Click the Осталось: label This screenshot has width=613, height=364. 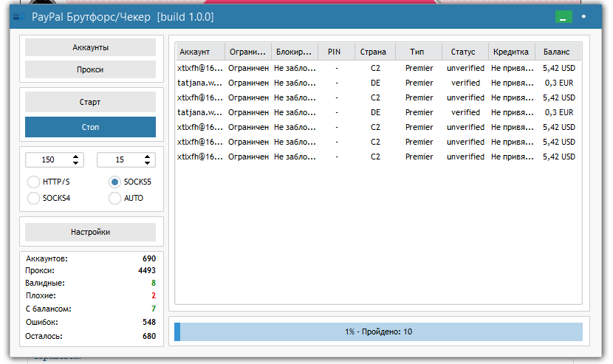pyautogui.click(x=44, y=336)
